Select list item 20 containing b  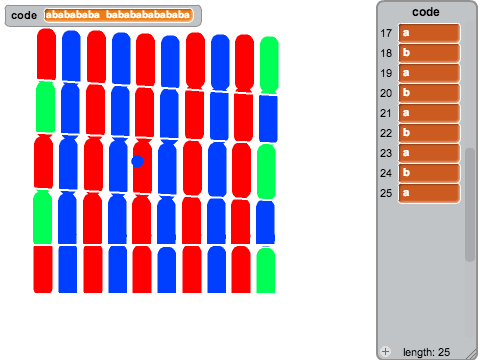(429, 93)
